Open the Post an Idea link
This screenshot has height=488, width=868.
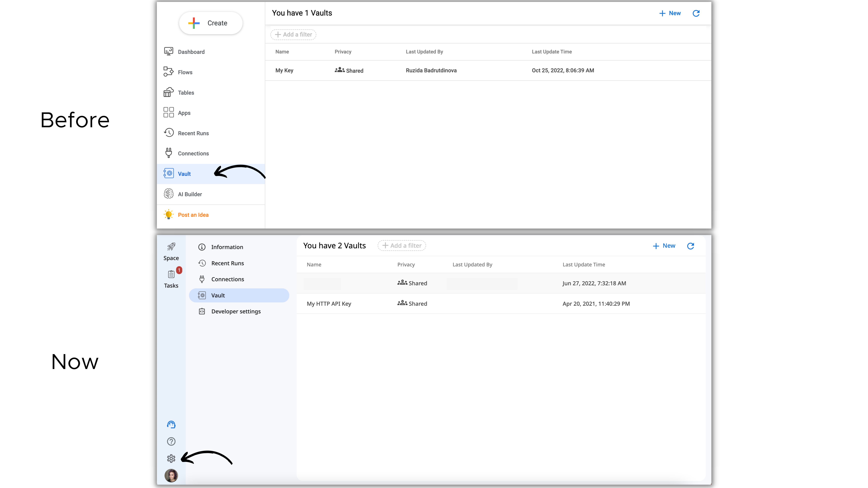click(193, 215)
